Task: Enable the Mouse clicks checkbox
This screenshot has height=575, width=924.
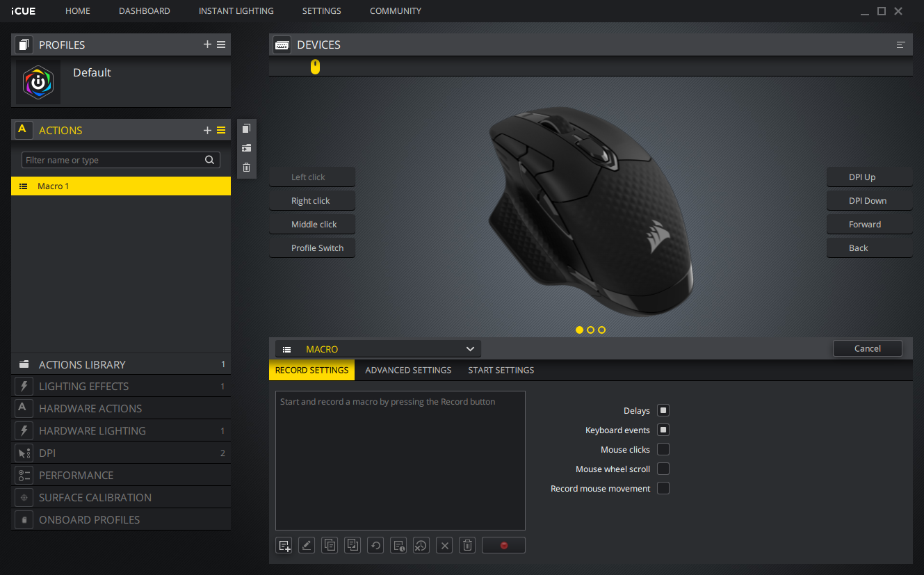Action: 663,449
